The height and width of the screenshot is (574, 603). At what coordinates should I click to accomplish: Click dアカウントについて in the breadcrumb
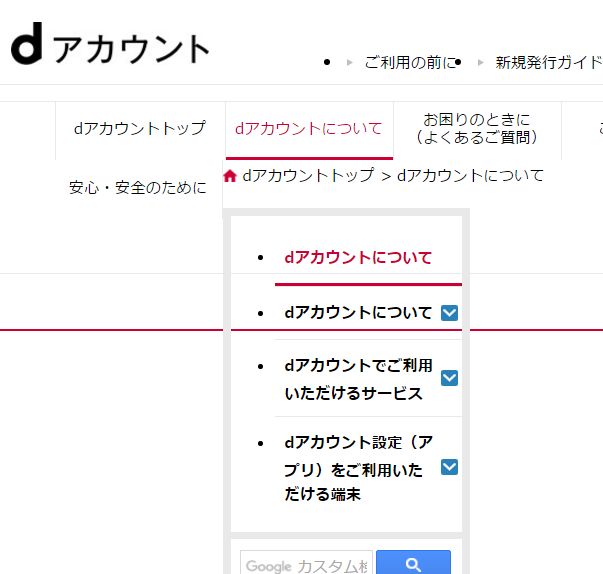click(x=470, y=176)
